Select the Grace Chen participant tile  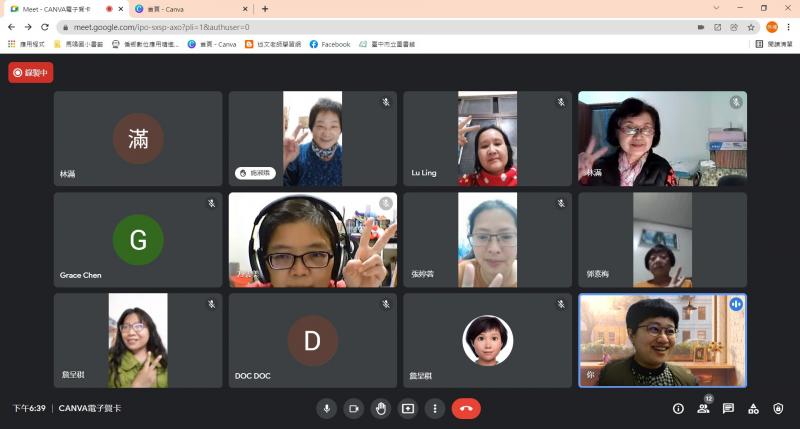click(138, 240)
